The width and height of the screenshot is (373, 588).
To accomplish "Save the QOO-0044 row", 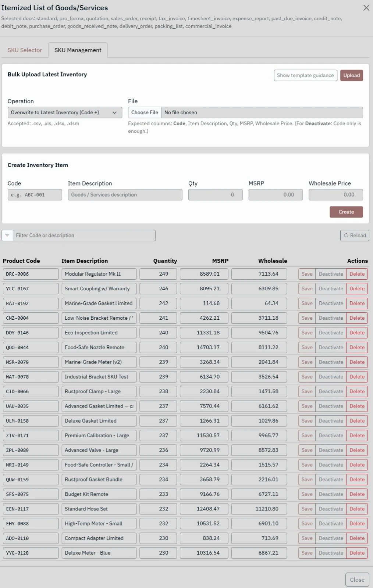I will (x=307, y=348).
